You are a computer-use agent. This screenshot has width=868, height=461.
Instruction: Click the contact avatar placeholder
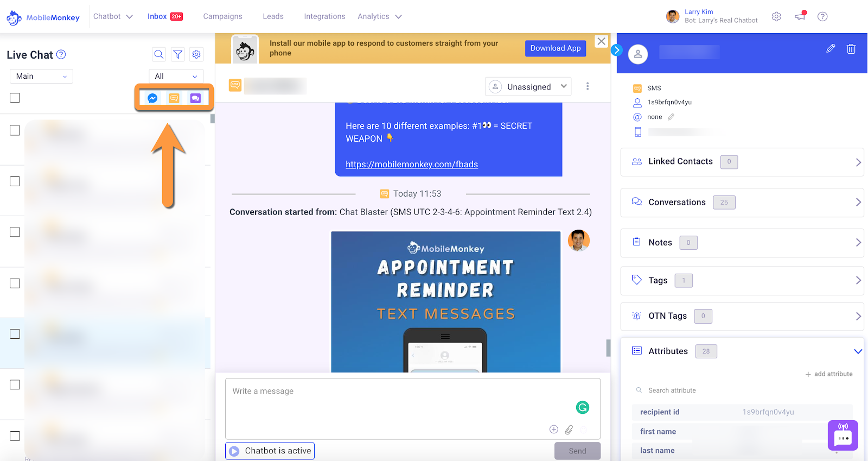[638, 54]
